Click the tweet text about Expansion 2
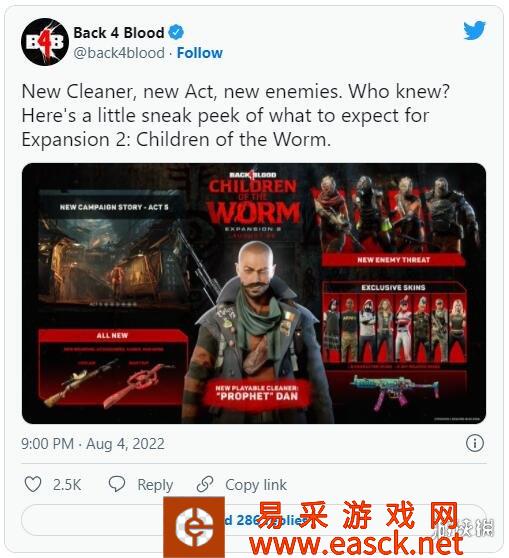The height and width of the screenshot is (558, 509). click(236, 115)
